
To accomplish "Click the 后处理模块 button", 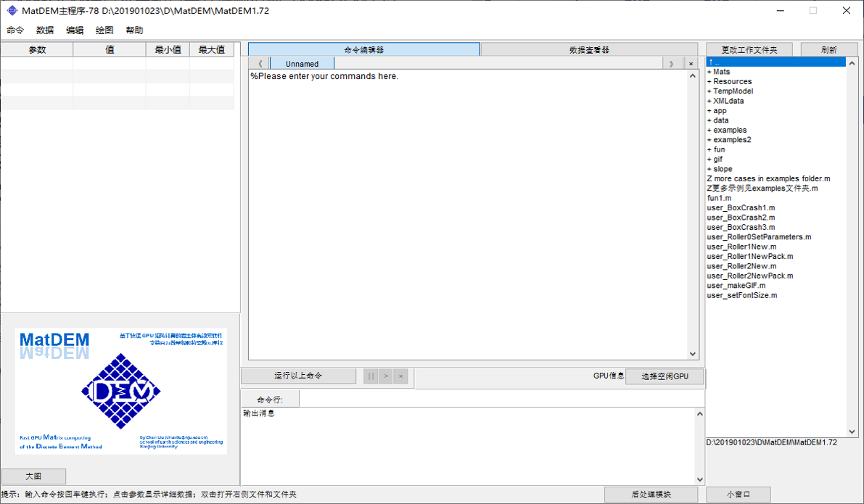I will coord(651,494).
